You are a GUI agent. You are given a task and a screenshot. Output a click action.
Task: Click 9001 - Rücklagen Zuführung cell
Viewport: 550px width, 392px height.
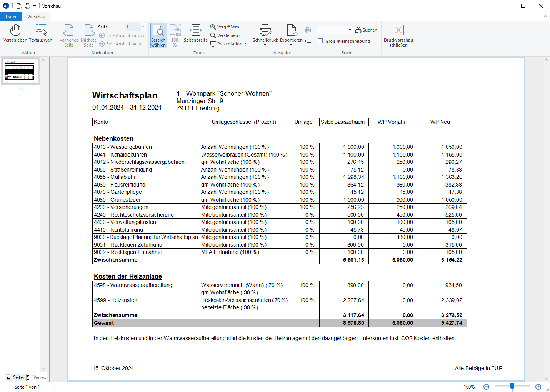(146, 245)
